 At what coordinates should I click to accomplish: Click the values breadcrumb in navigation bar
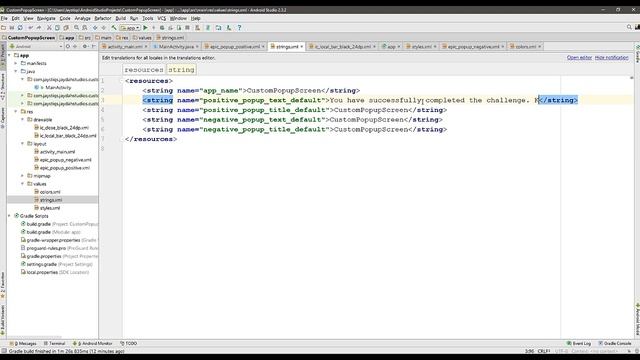142,38
